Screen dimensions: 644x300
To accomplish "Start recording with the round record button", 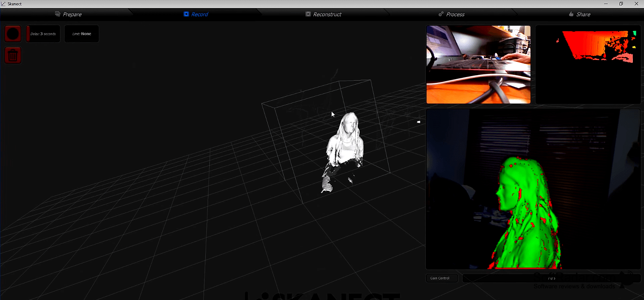I will tap(13, 34).
